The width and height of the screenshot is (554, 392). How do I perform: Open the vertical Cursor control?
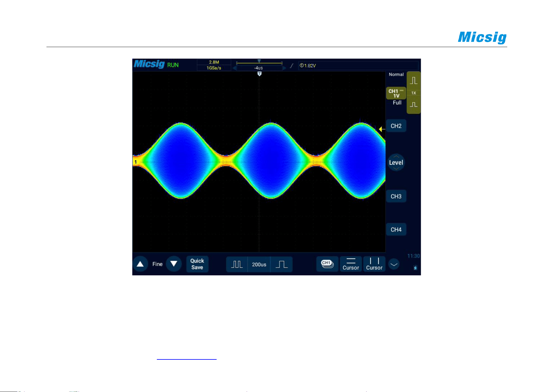374,264
